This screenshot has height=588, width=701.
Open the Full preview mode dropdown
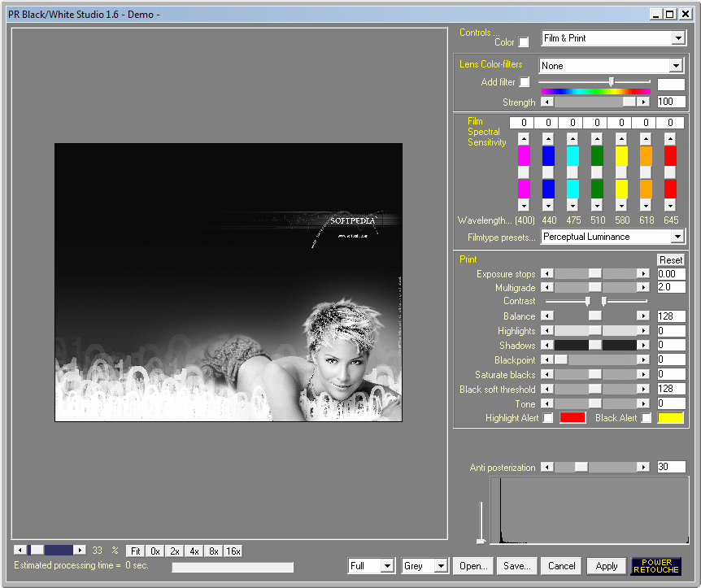pyautogui.click(x=387, y=566)
